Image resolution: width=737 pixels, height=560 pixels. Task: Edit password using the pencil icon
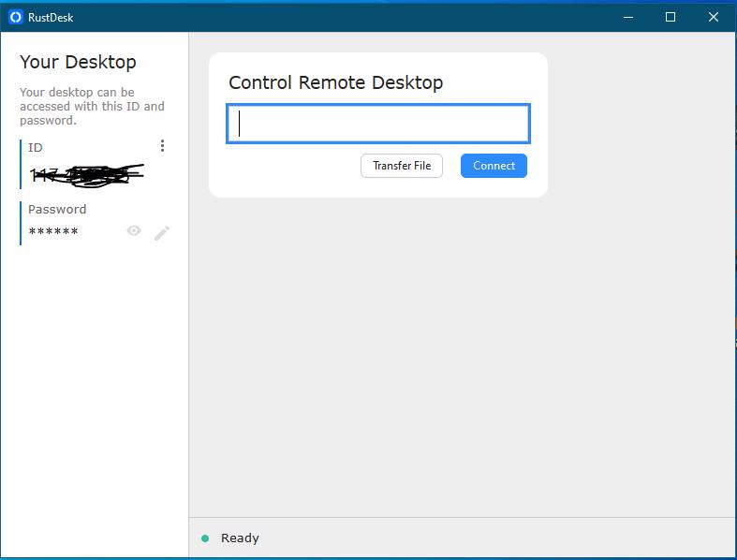tap(162, 233)
